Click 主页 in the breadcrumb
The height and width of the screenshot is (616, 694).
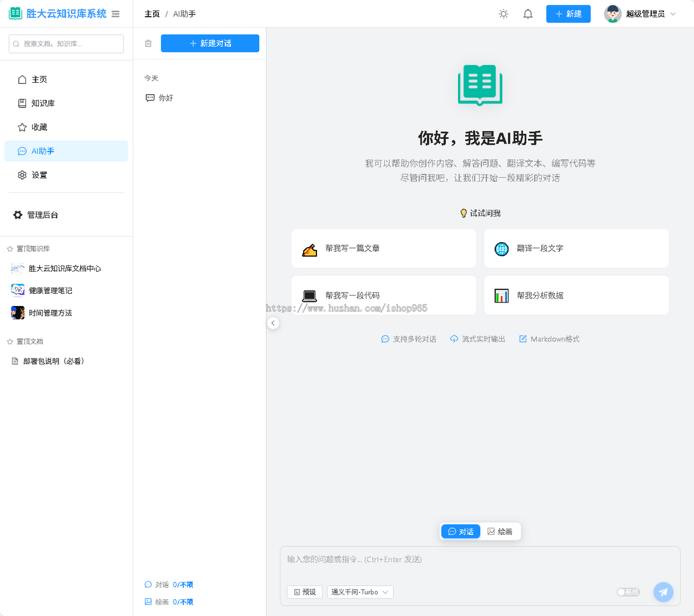click(152, 14)
